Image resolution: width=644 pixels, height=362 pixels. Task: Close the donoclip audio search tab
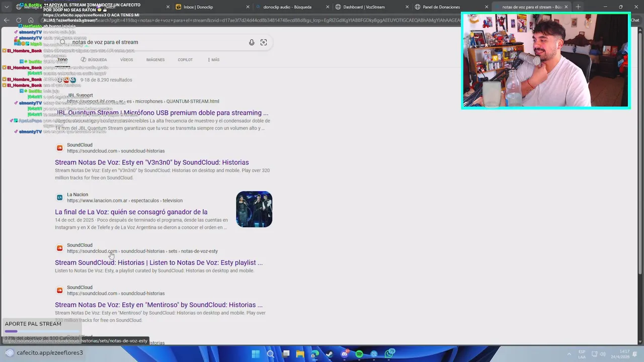328,7
